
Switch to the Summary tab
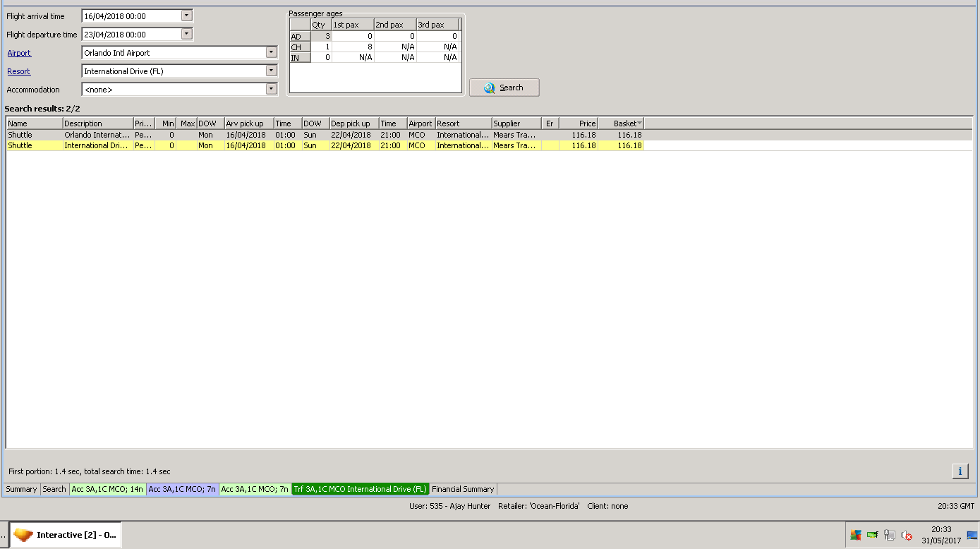21,489
